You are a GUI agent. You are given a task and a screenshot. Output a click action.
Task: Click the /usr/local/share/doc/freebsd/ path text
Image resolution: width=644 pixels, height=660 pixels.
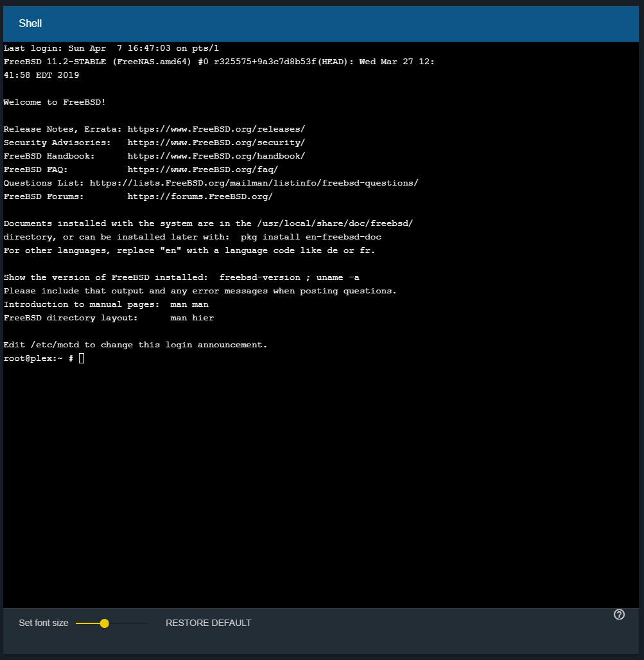point(335,223)
